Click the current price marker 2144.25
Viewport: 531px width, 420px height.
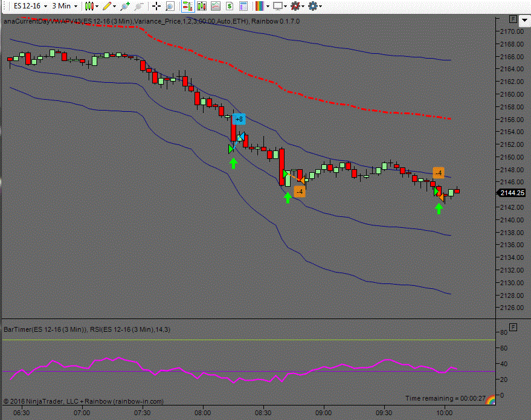[x=511, y=193]
